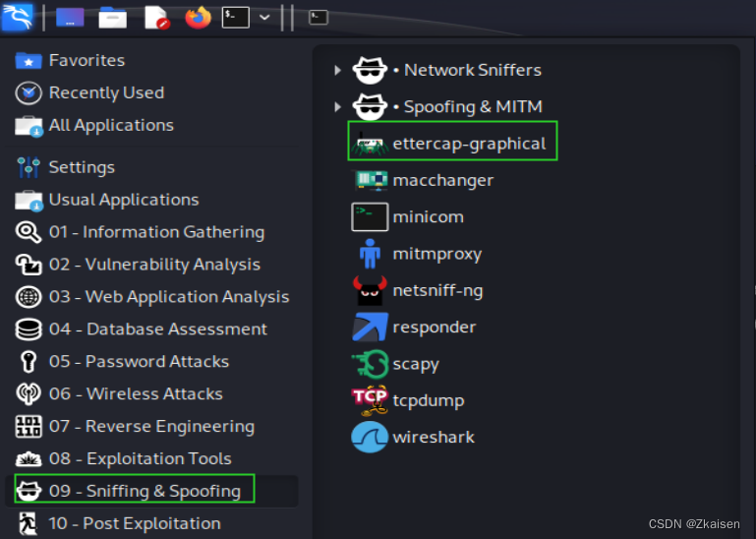Click the scapy green icon
This screenshot has width=756, height=539.
point(370,364)
